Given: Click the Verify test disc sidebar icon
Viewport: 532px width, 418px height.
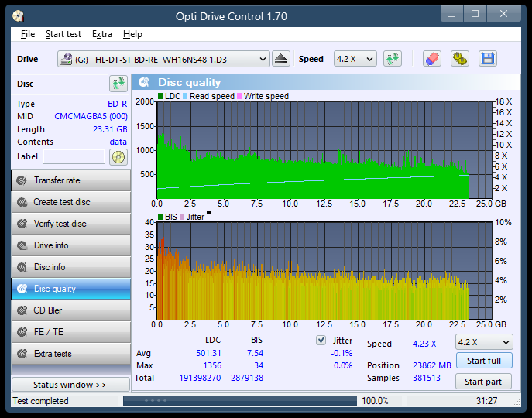Looking at the screenshot, I should pos(22,224).
